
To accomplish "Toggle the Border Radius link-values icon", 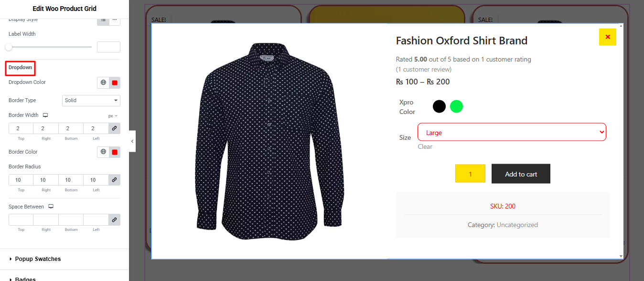I will (x=114, y=180).
